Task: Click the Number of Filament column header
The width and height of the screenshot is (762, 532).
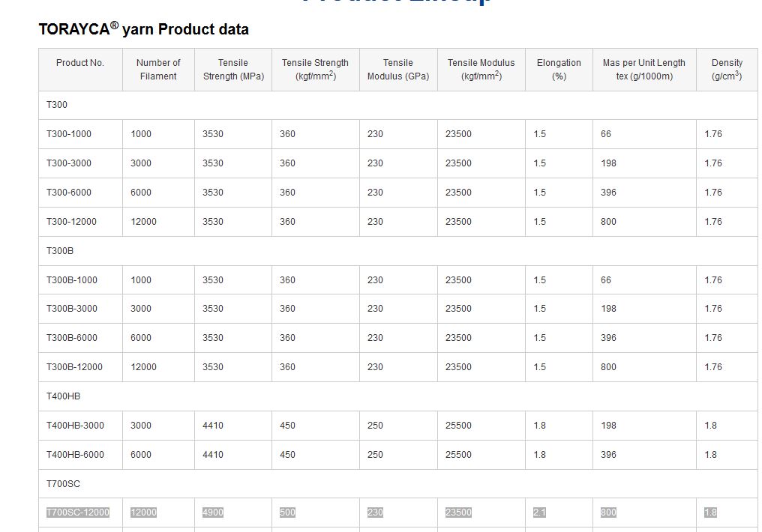Action: tap(158, 70)
